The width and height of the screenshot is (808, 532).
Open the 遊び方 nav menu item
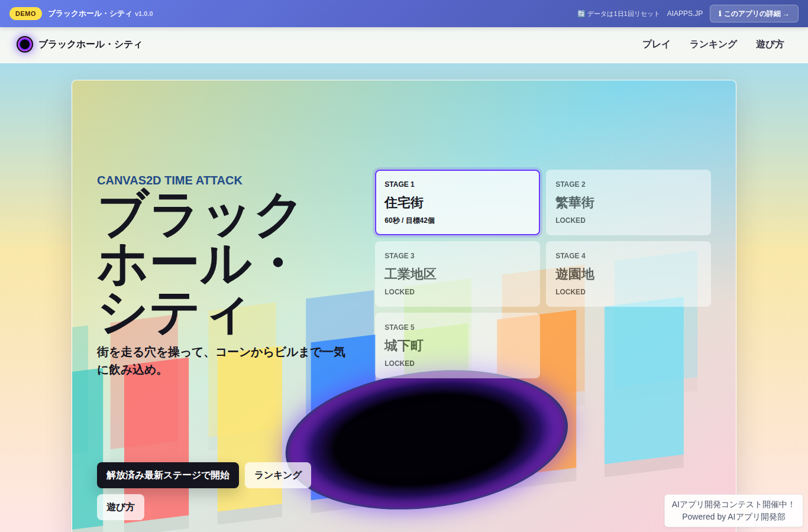[x=770, y=44]
